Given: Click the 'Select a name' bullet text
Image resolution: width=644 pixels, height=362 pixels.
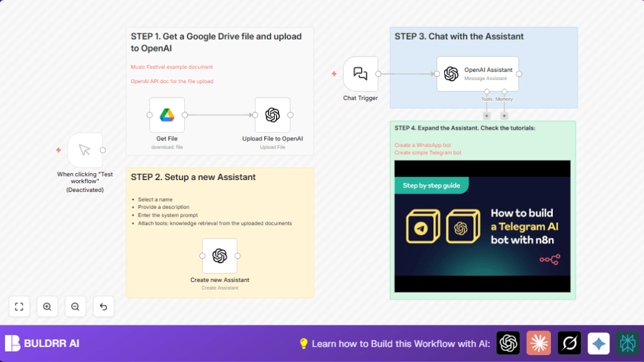Looking at the screenshot, I should (155, 200).
